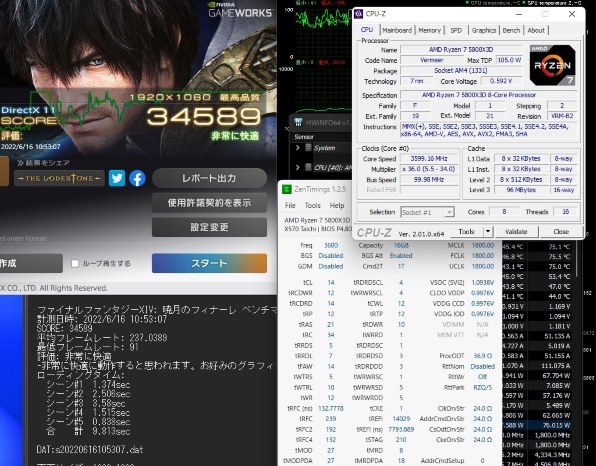Screen dimensions: 596x466
Task: Share result on Twitter icon
Action: 117,178
